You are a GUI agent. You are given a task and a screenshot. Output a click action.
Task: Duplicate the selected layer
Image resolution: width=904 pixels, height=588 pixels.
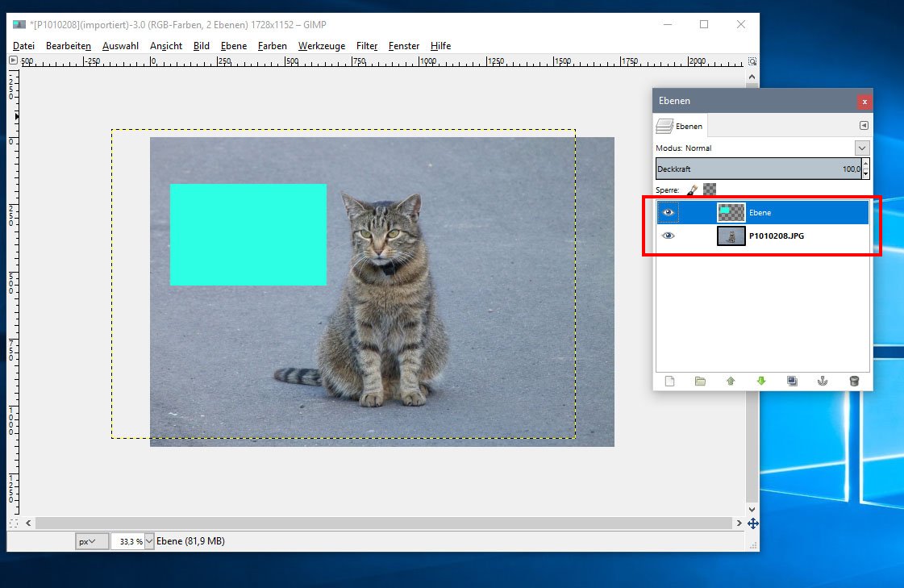792,382
